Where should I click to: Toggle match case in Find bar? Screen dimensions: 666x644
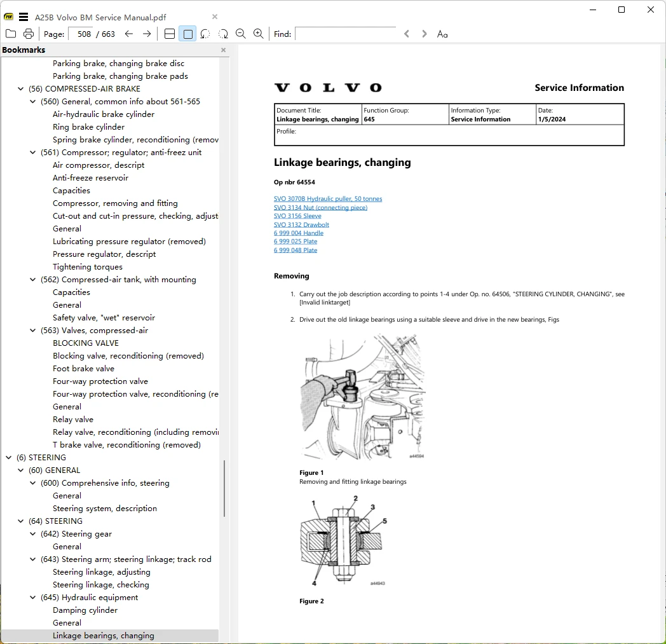click(x=442, y=34)
